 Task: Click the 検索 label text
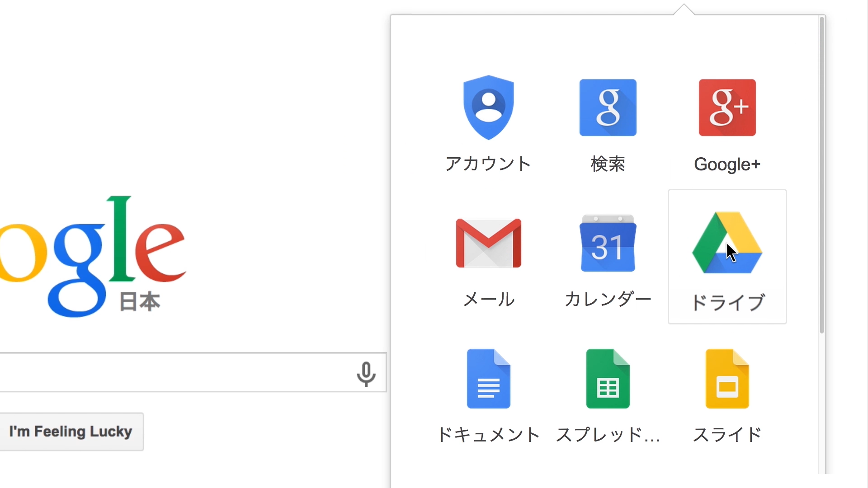click(608, 164)
